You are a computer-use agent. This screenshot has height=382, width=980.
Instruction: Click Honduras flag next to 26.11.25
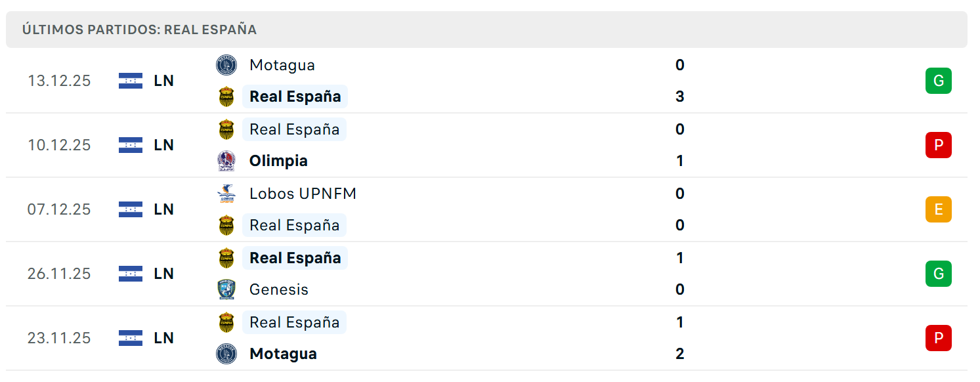pos(131,274)
